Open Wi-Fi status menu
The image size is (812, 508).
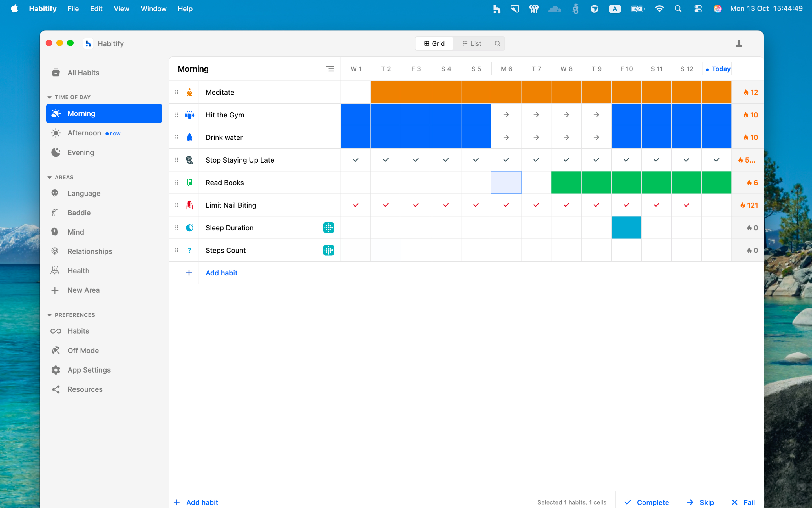point(659,9)
